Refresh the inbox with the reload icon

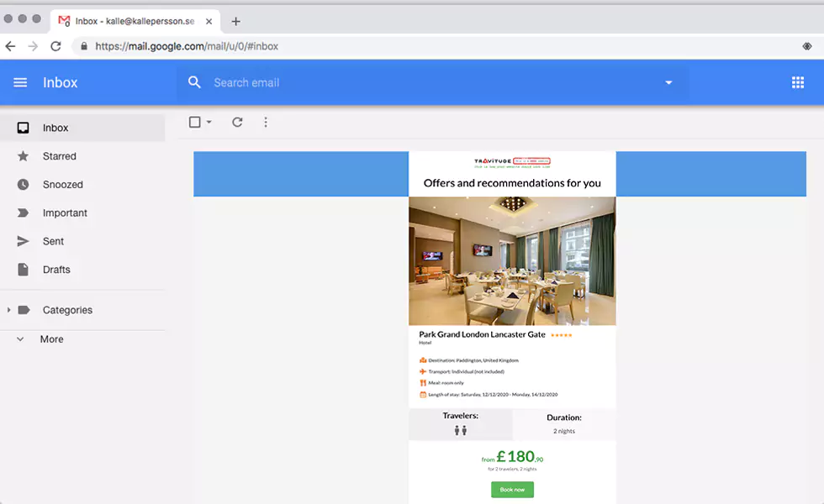point(237,122)
